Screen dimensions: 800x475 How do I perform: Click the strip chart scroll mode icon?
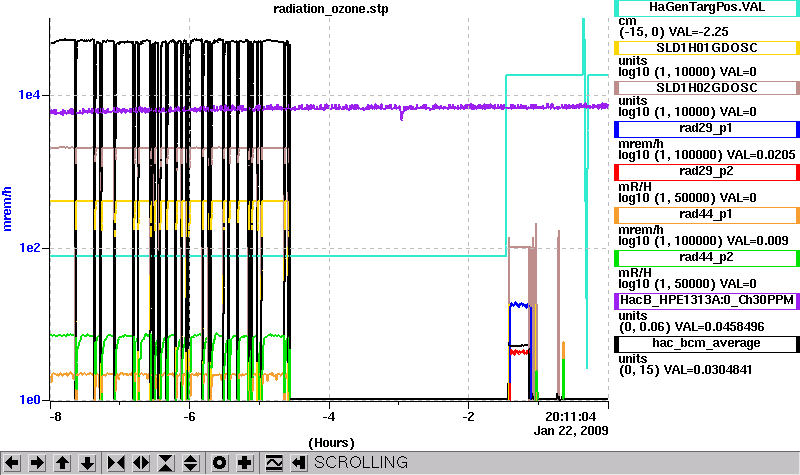(x=274, y=463)
